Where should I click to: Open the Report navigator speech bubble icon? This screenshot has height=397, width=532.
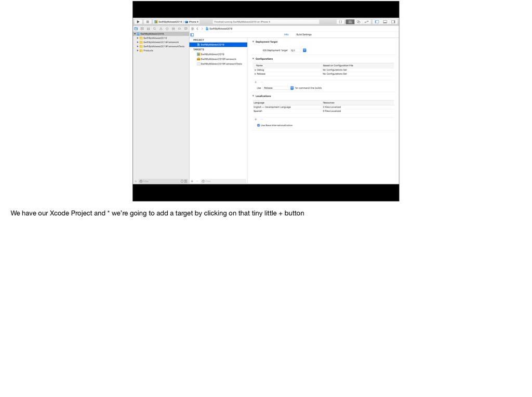186,29
